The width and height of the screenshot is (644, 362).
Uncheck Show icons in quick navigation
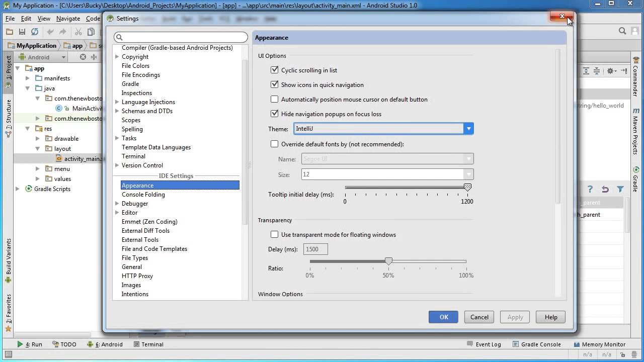(x=274, y=84)
